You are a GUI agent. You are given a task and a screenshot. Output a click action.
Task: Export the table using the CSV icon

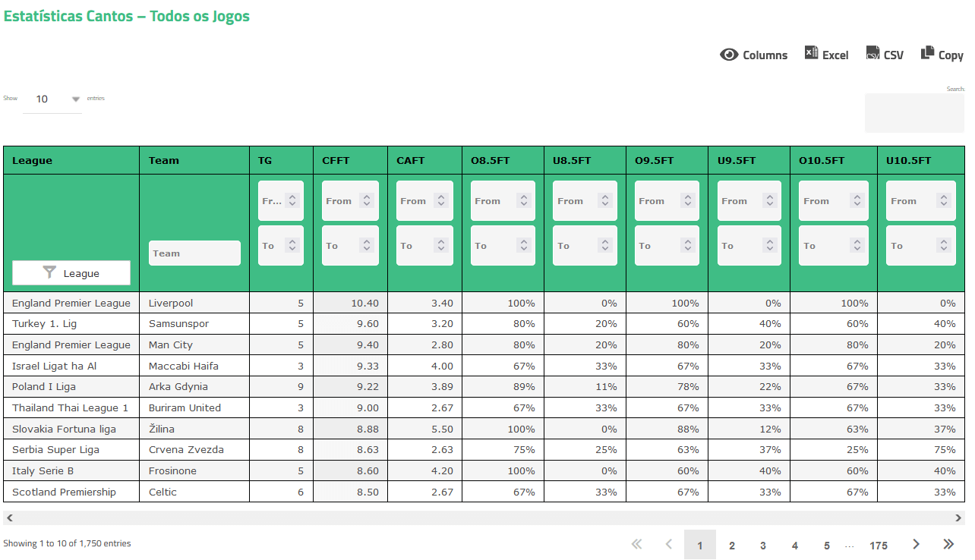click(872, 54)
